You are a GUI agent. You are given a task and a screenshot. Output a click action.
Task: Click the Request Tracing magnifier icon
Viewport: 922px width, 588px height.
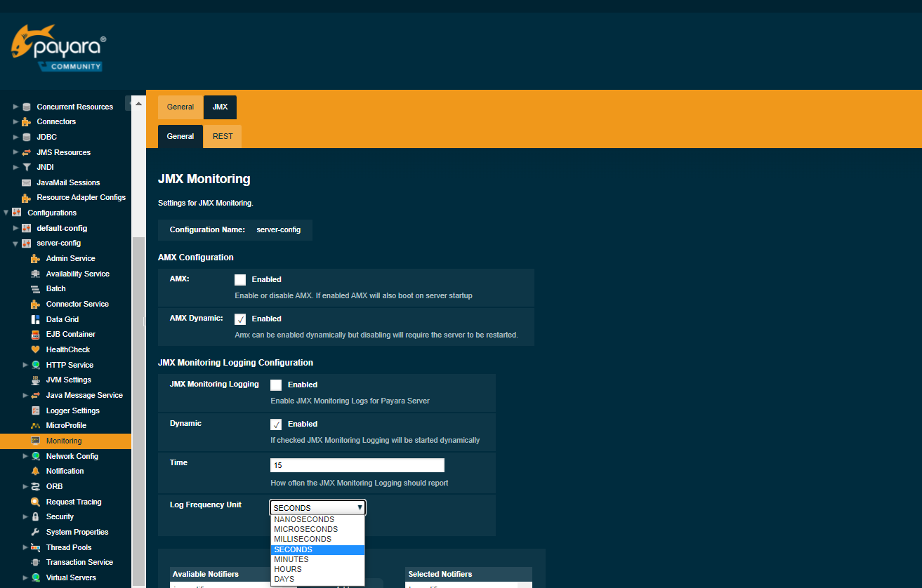36,502
